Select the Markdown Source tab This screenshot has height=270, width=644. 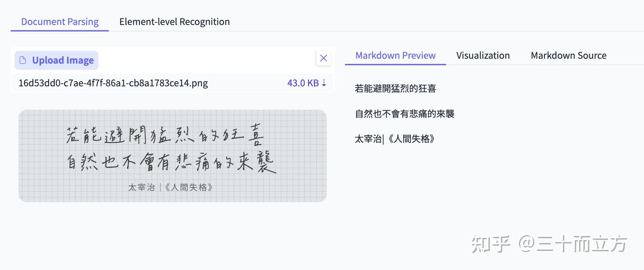coord(568,55)
